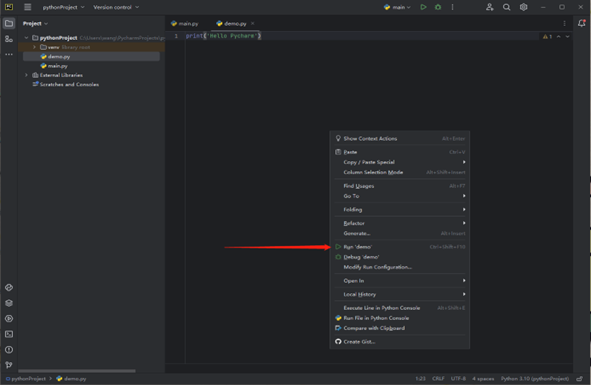Open the More Actions vertical dots in toolbar
The width and height of the screenshot is (591, 385).
coord(452,7)
